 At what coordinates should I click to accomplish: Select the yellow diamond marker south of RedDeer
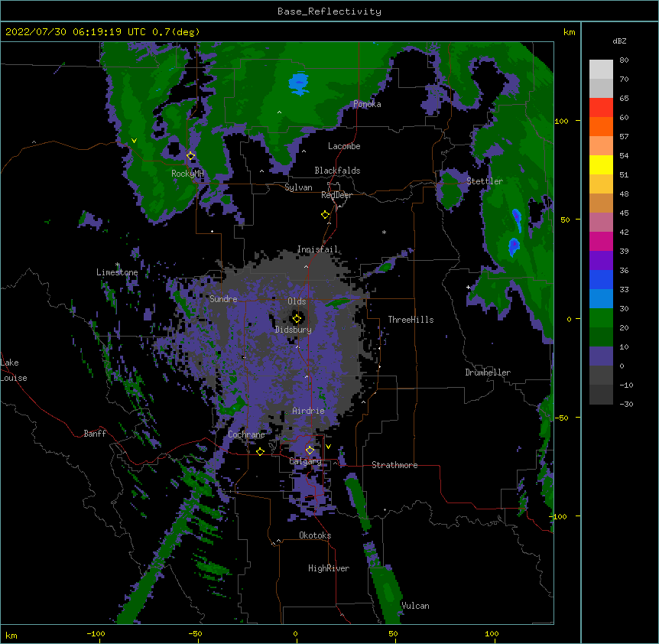pyautogui.click(x=325, y=215)
